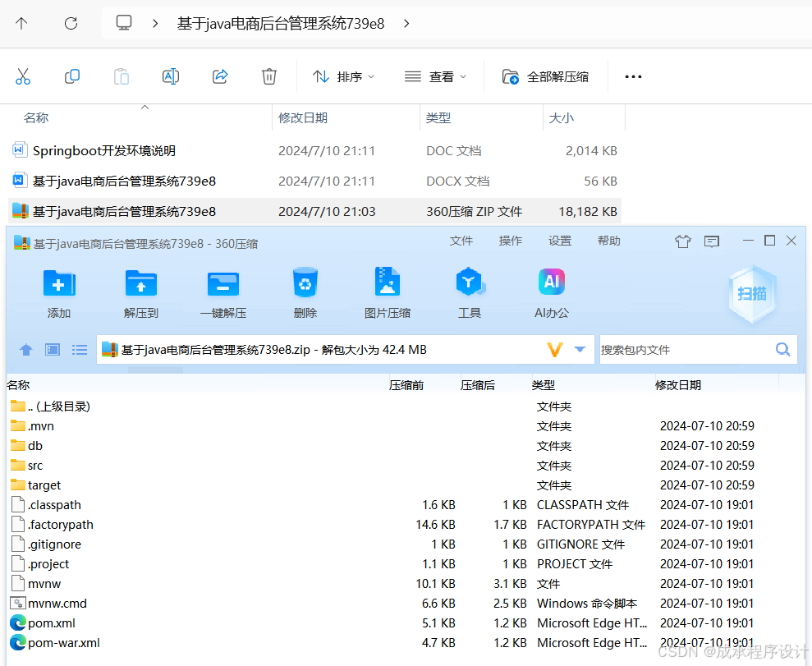
Task: Sort archive list by 修改日期 column in 360压缩
Action: 678,385
